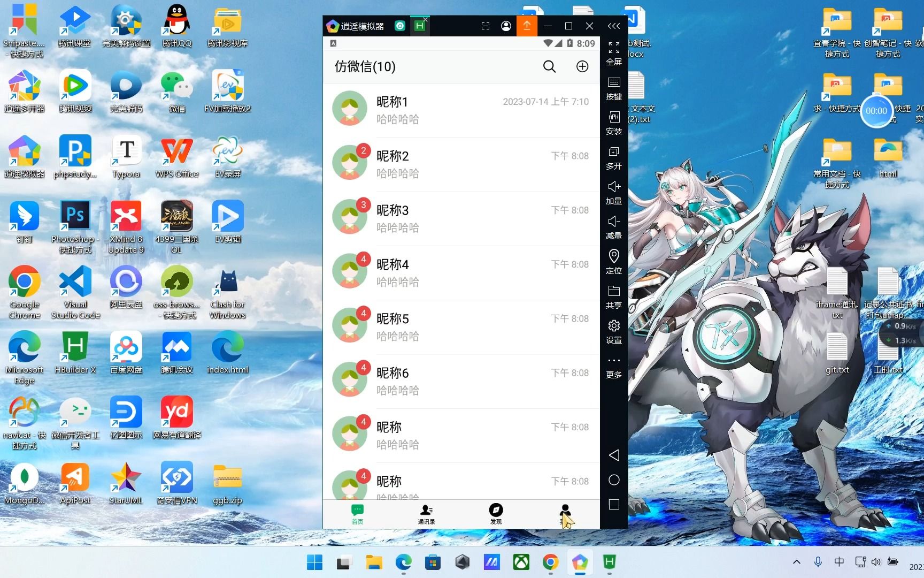Tap Android recent apps square button
Viewport: 924px width, 578px height.
(x=614, y=505)
